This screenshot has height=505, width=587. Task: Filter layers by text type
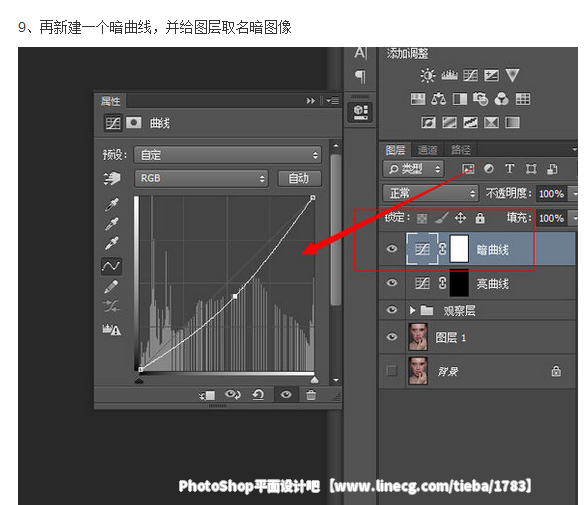(510, 169)
